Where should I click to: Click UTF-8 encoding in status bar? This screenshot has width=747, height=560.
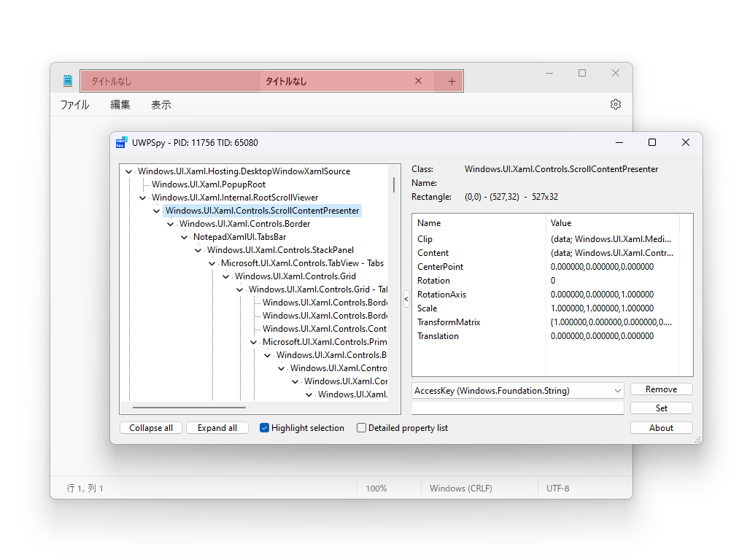click(x=558, y=488)
